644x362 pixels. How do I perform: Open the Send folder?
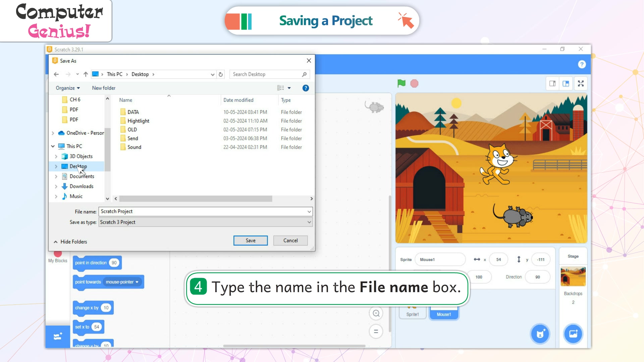(x=132, y=138)
